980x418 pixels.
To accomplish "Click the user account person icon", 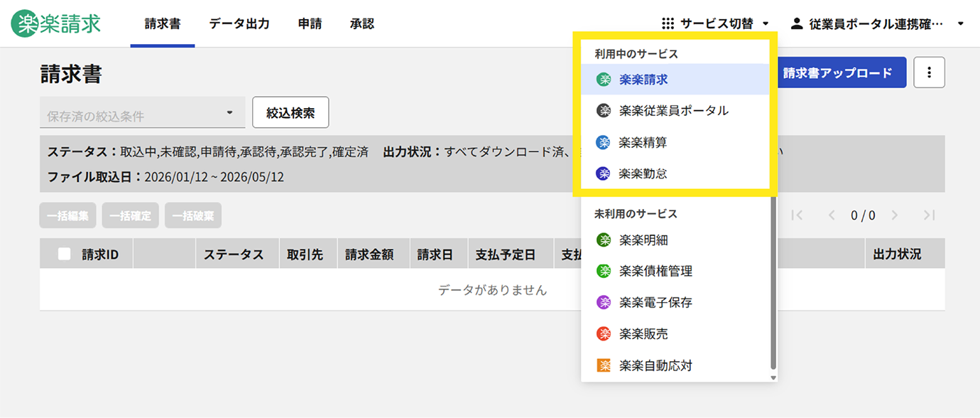I will 797,23.
